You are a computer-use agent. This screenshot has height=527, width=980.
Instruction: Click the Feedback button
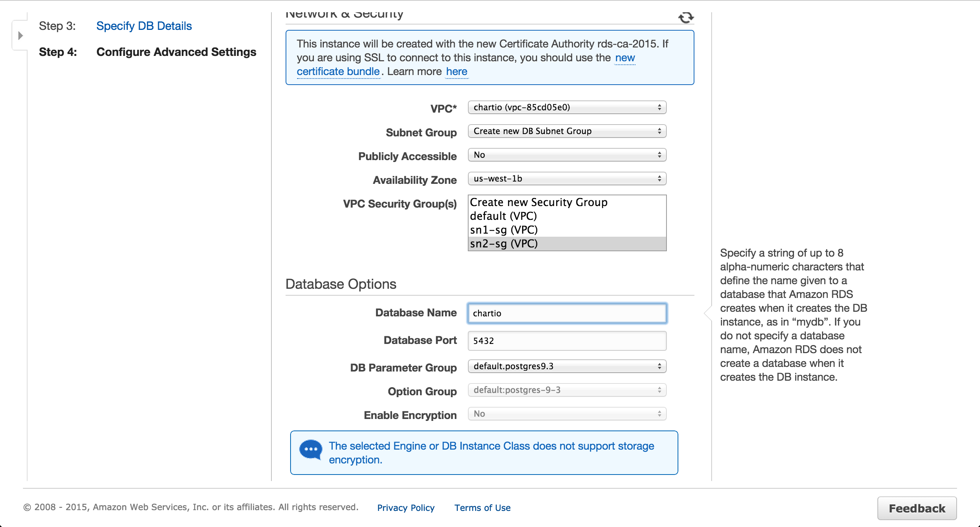coord(916,508)
